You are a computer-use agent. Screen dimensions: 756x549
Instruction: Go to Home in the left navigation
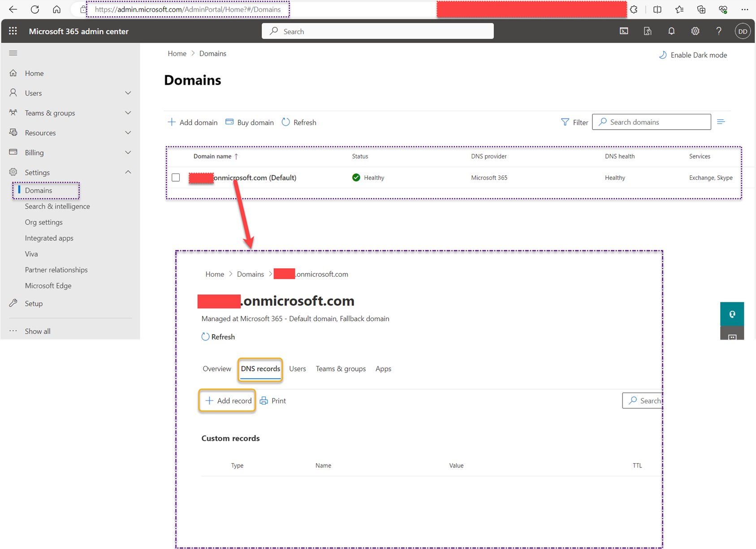(34, 73)
